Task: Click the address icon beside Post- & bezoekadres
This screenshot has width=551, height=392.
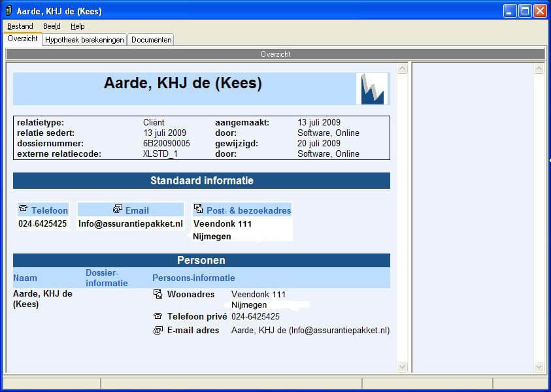Action: [x=199, y=209]
